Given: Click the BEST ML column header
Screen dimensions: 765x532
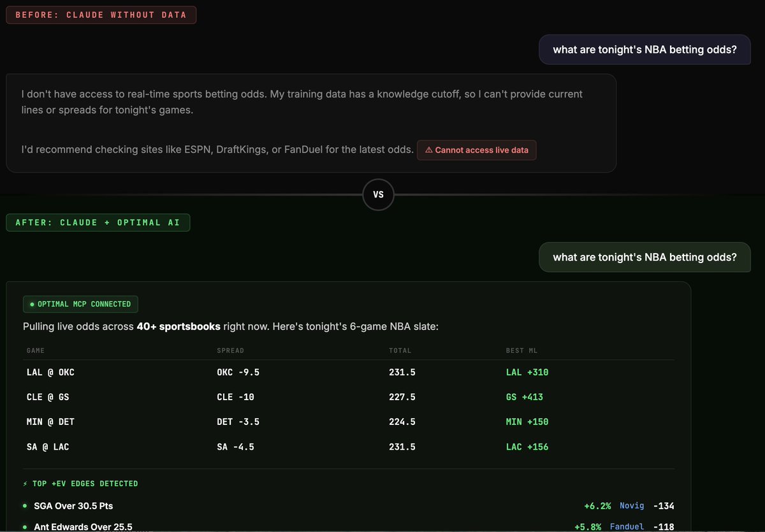Looking at the screenshot, I should click(x=521, y=350).
